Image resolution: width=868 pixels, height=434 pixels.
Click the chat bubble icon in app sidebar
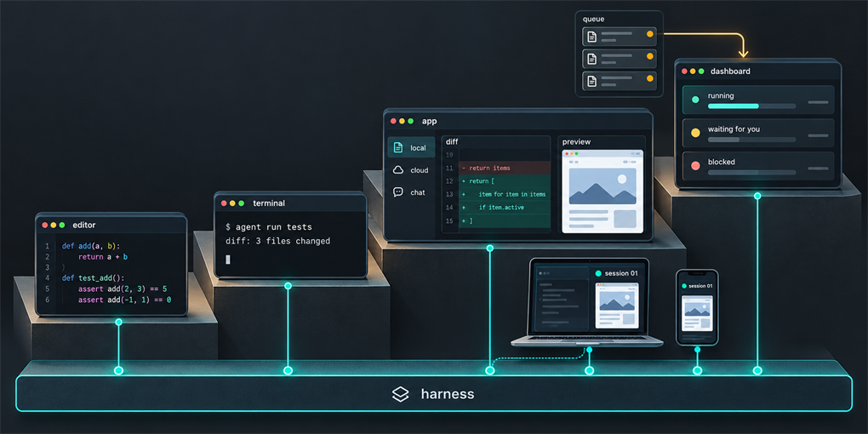pyautogui.click(x=397, y=192)
